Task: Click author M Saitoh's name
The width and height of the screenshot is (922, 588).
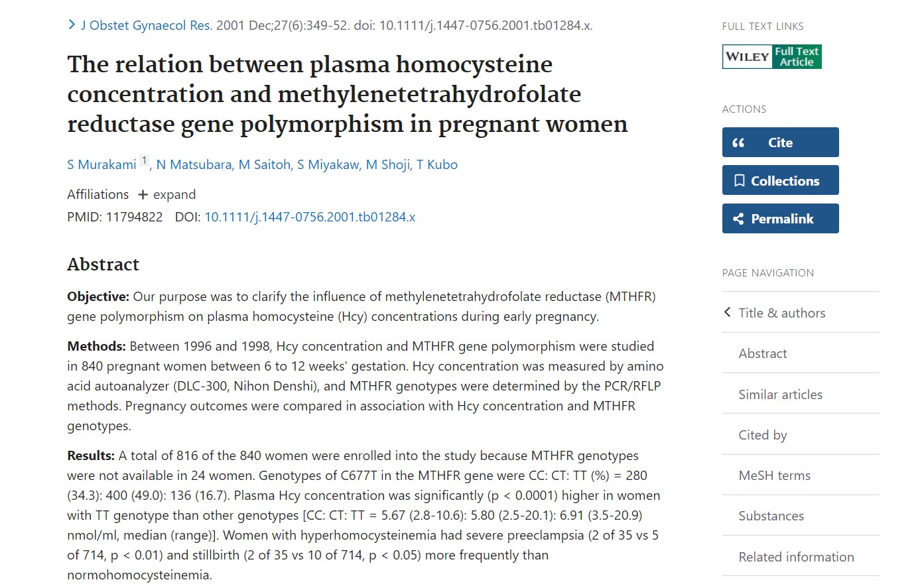Action: (x=265, y=164)
